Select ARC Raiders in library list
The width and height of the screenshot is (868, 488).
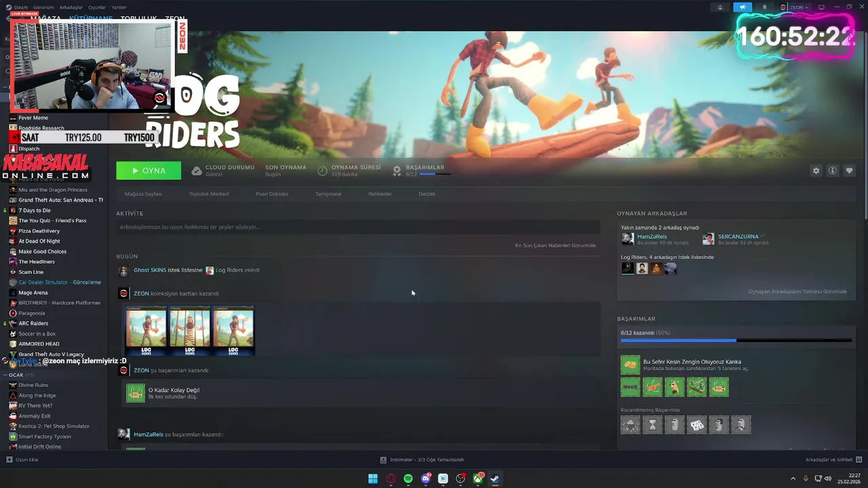pyautogui.click(x=33, y=323)
